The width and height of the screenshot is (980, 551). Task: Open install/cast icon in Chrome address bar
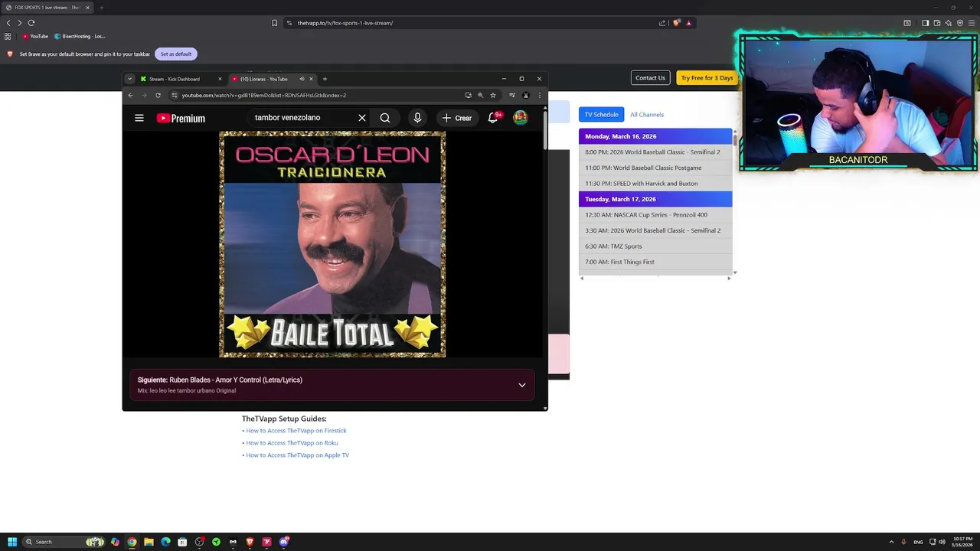click(468, 95)
